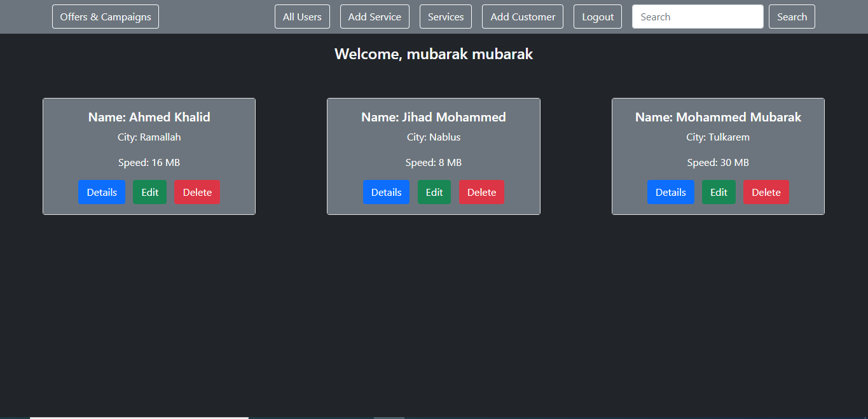Edit the Jihad Mohammed customer card
Image resolution: width=868 pixels, height=419 pixels.
[x=434, y=192]
